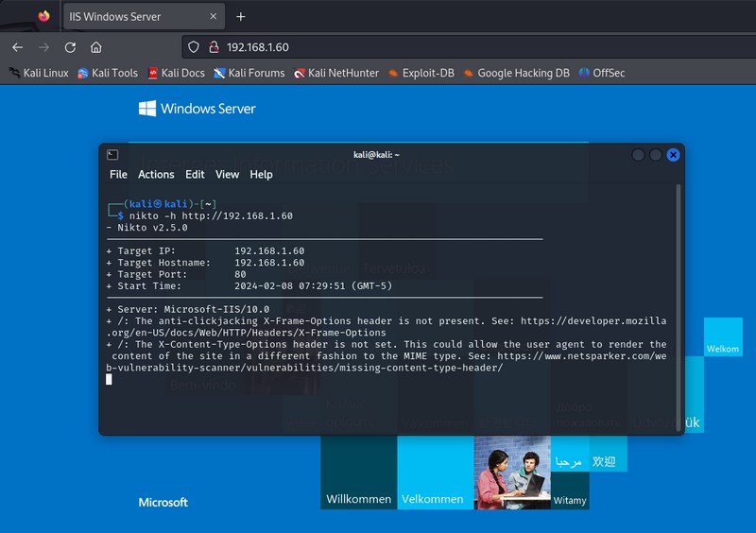Select the IIS Windows Server tab
Screen dimensions: 756x533
click(x=144, y=16)
